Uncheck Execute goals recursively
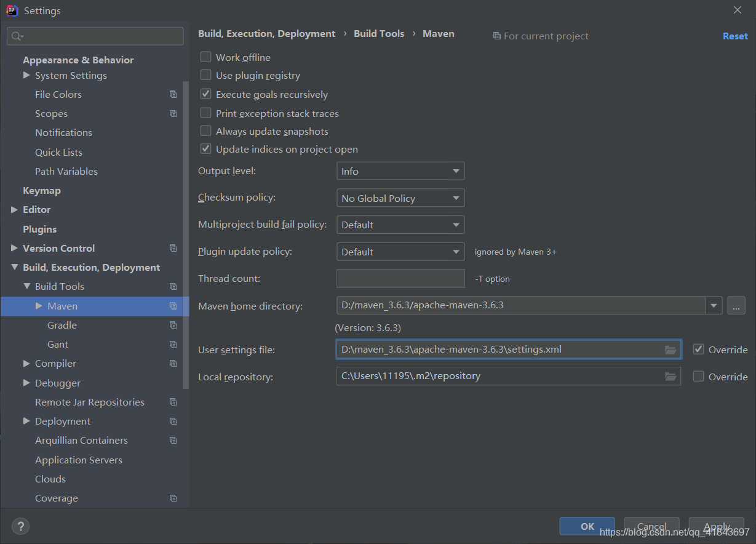This screenshot has width=756, height=544. coord(206,94)
